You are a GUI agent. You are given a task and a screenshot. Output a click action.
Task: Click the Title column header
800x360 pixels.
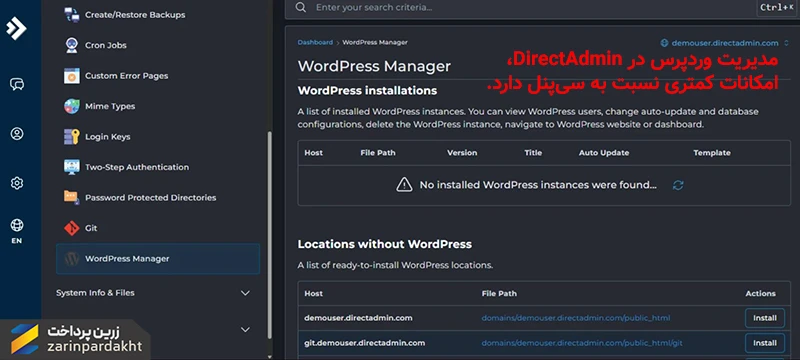(x=533, y=152)
